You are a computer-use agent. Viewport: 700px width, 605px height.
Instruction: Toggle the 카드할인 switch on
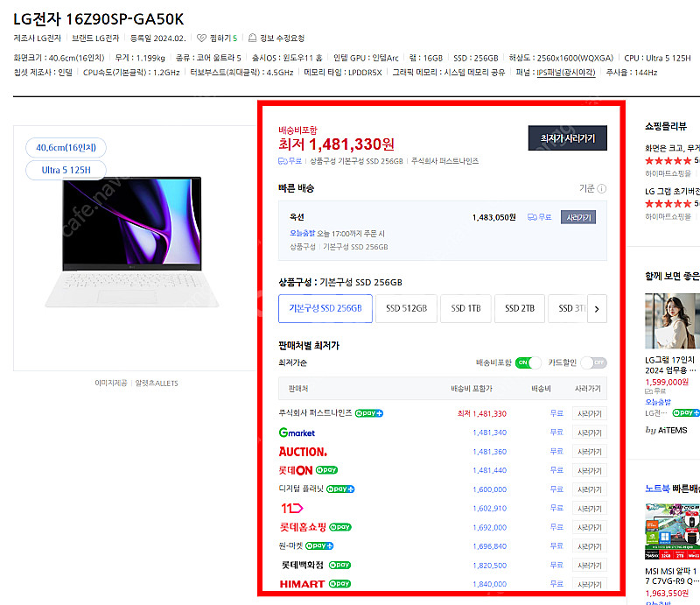594,362
